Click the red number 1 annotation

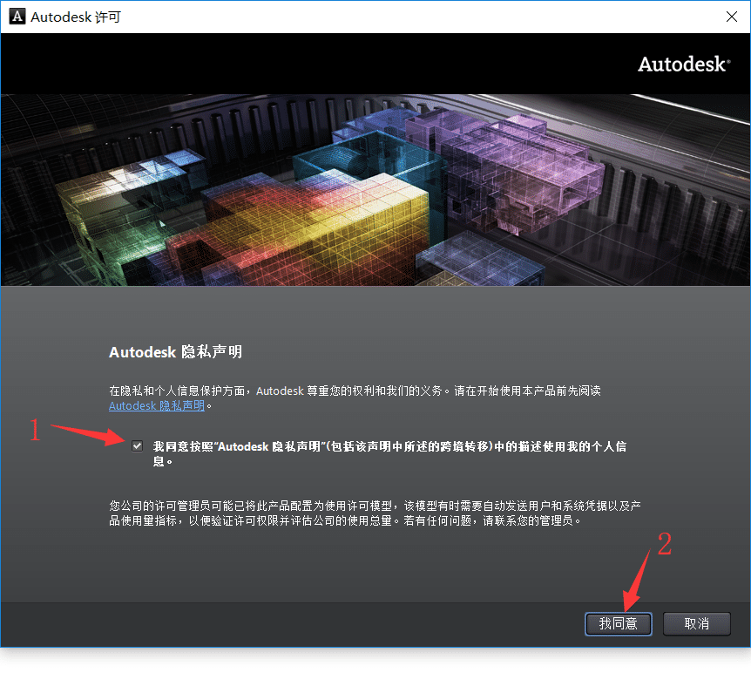point(36,431)
